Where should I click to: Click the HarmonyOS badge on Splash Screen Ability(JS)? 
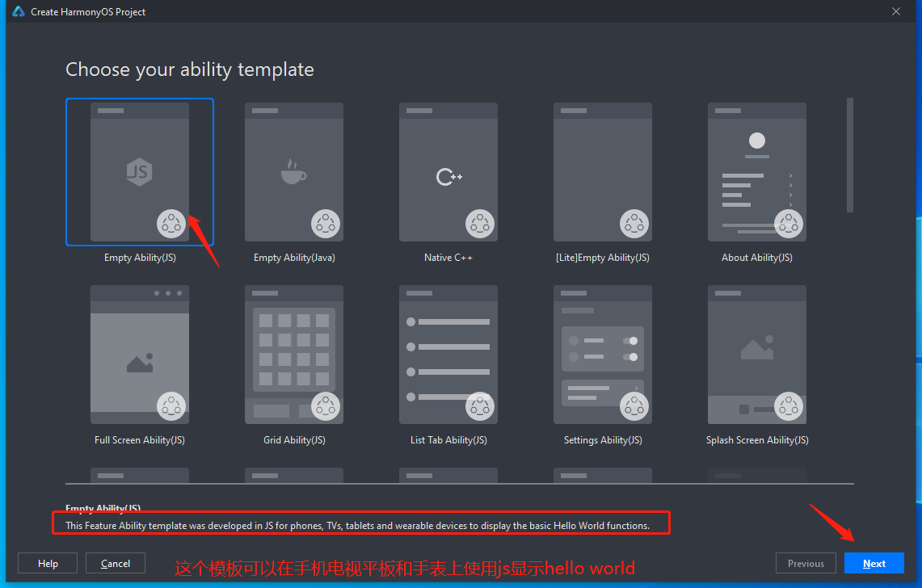point(789,406)
